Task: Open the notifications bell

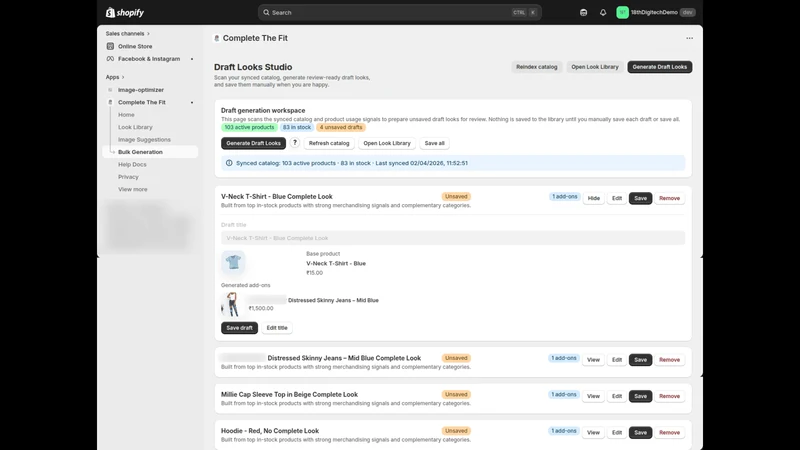Action: (x=603, y=12)
